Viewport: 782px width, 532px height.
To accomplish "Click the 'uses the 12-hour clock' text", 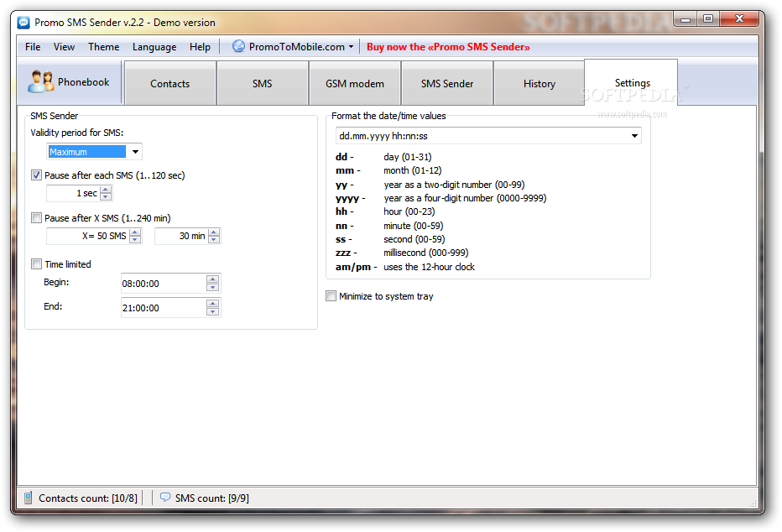I will click(x=429, y=267).
